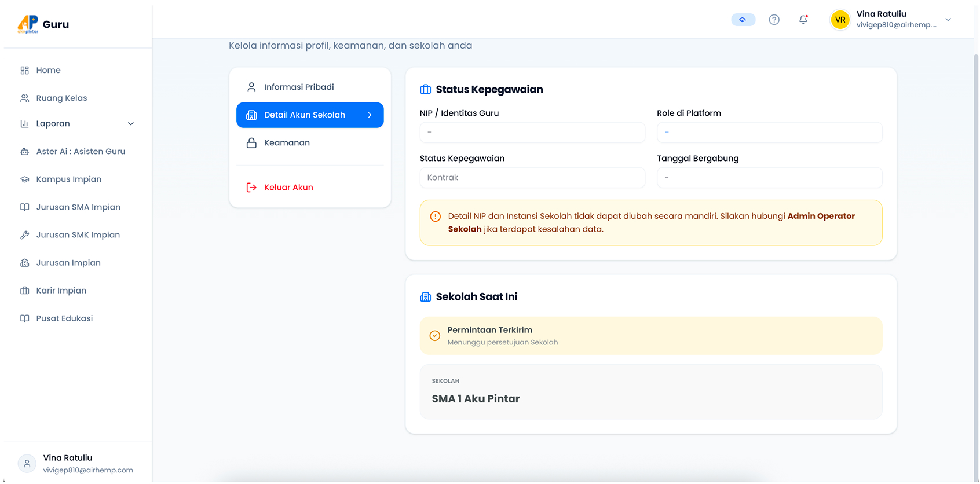The image size is (980, 484).
Task: Click the Home grid icon
Action: 24,70
